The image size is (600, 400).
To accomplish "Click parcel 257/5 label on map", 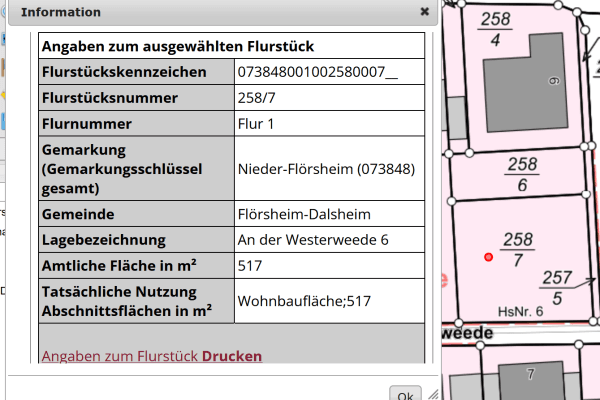I will [557, 288].
